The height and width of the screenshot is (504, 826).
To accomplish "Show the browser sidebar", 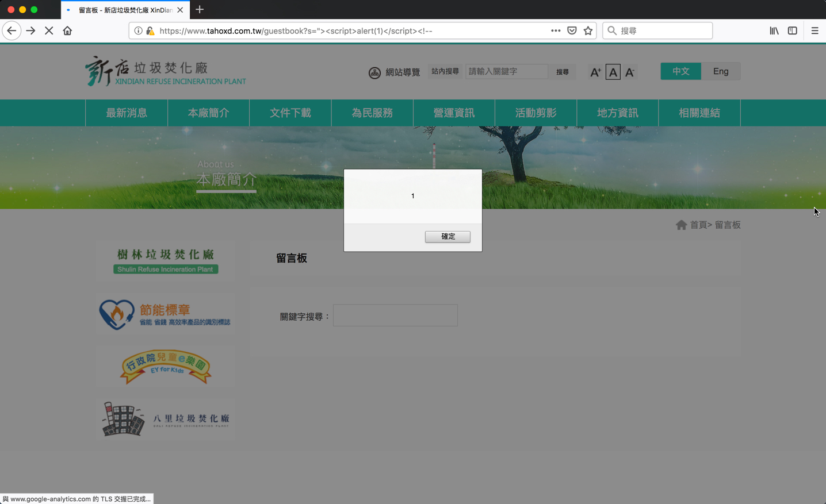I will tap(793, 31).
